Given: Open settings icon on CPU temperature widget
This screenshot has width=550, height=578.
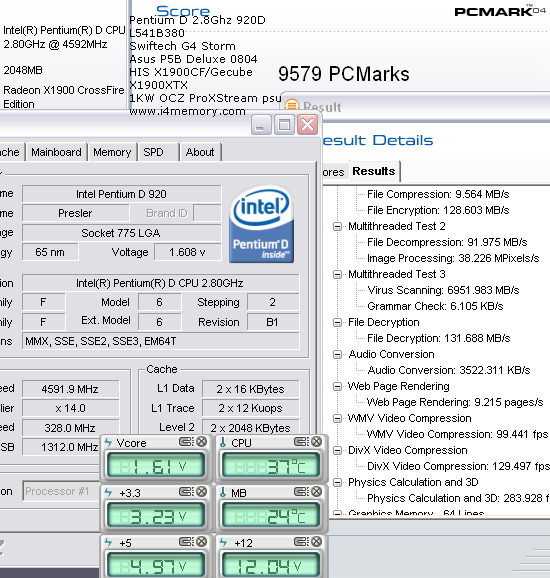Looking at the screenshot, I should (x=302, y=442).
